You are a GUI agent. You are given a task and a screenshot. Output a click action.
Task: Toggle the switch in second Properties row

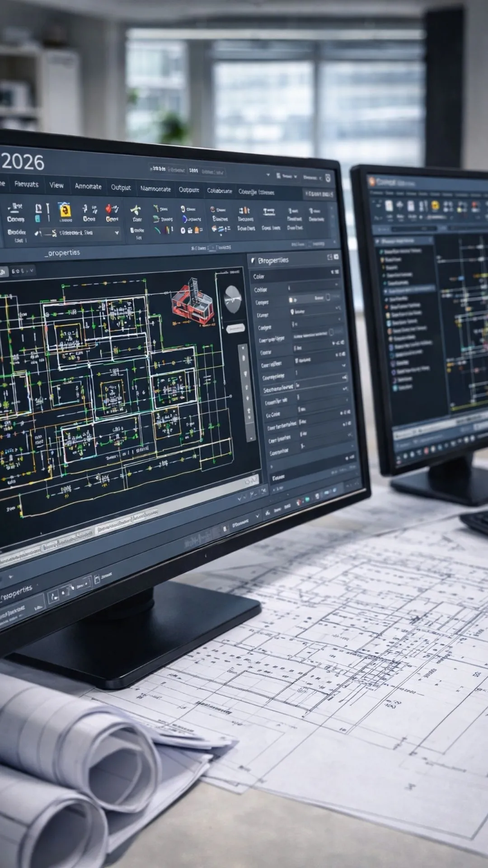(x=329, y=297)
